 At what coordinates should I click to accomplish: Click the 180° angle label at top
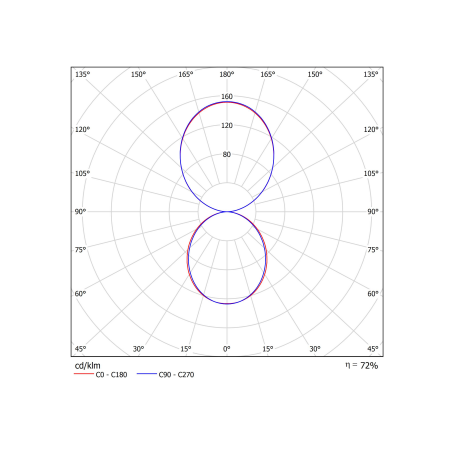(x=227, y=74)
